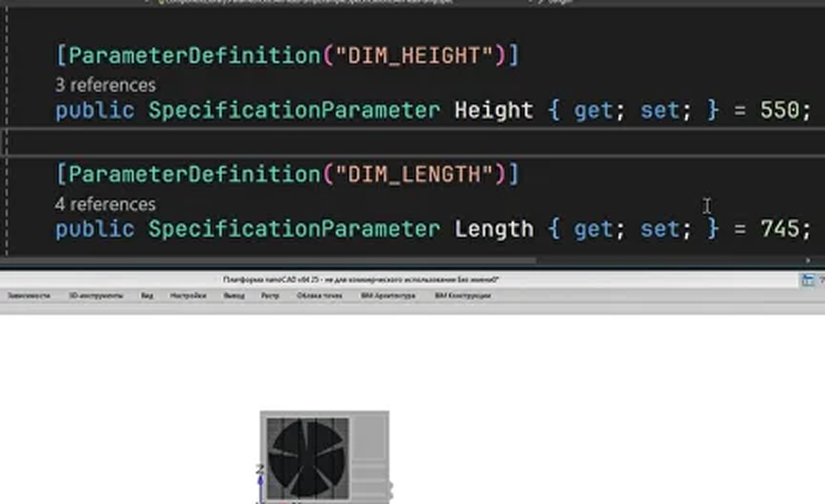Open the BIM Конструкции tab

coord(463,295)
